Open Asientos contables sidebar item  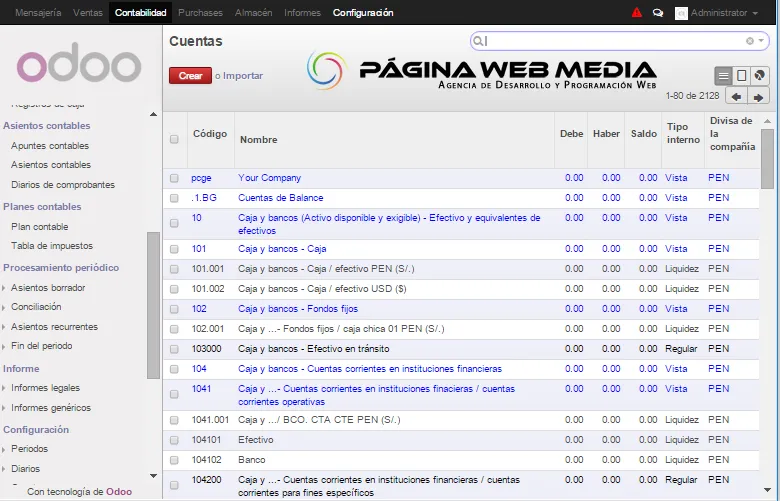tap(51, 165)
